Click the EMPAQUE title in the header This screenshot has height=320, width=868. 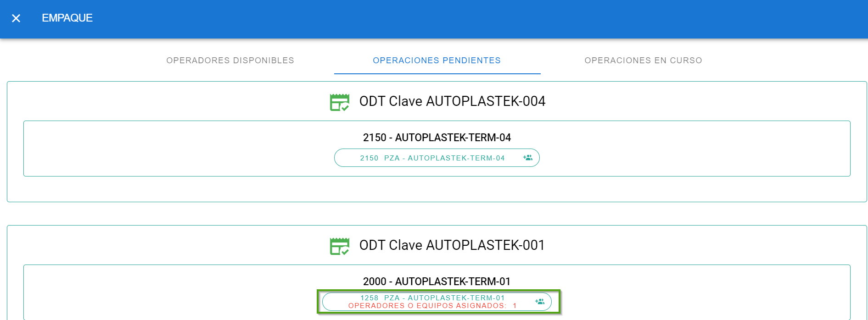pos(67,18)
